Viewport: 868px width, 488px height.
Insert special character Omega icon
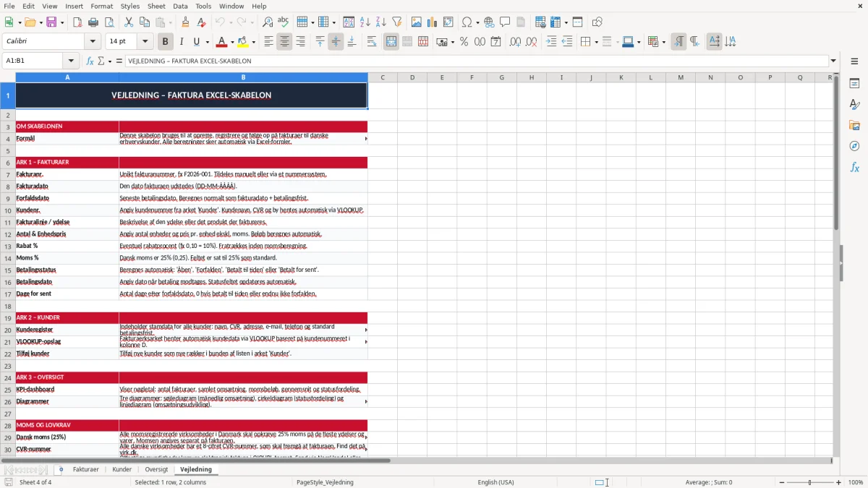[x=467, y=22]
